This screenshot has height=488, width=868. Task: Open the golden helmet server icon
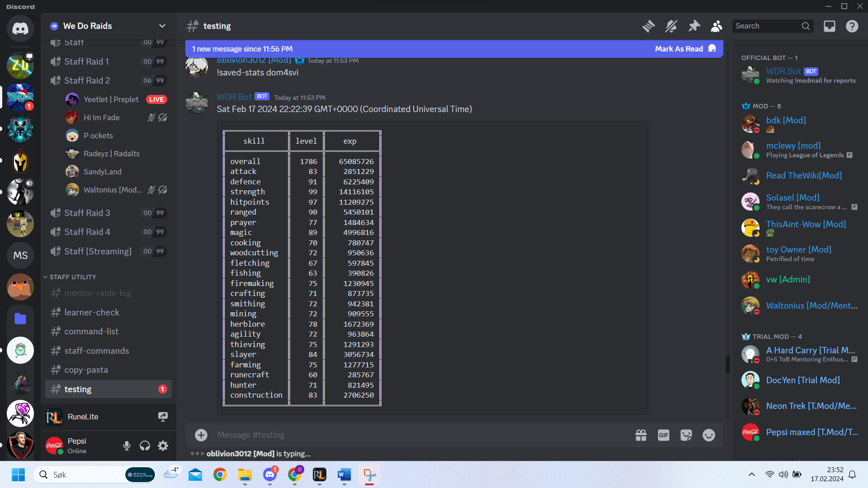tap(20, 160)
